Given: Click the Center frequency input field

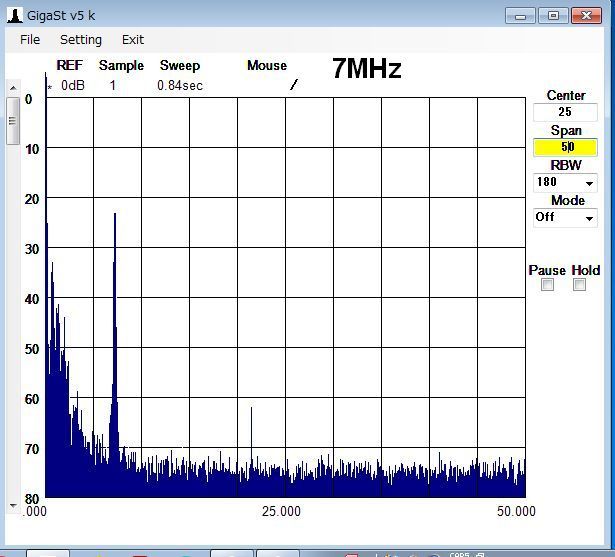Looking at the screenshot, I should (565, 112).
